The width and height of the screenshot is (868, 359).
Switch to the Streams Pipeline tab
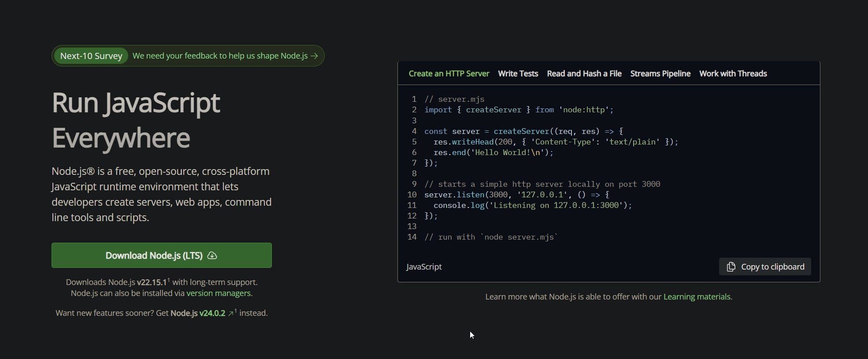point(660,74)
